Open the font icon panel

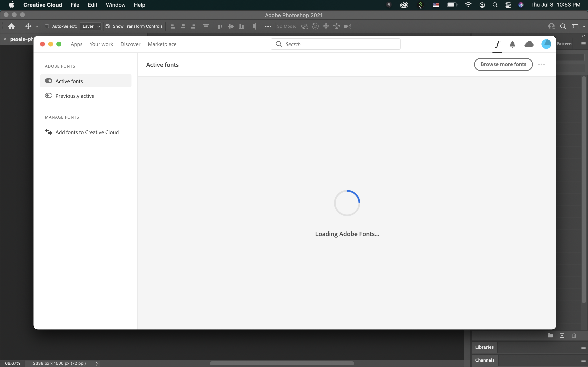pos(497,44)
